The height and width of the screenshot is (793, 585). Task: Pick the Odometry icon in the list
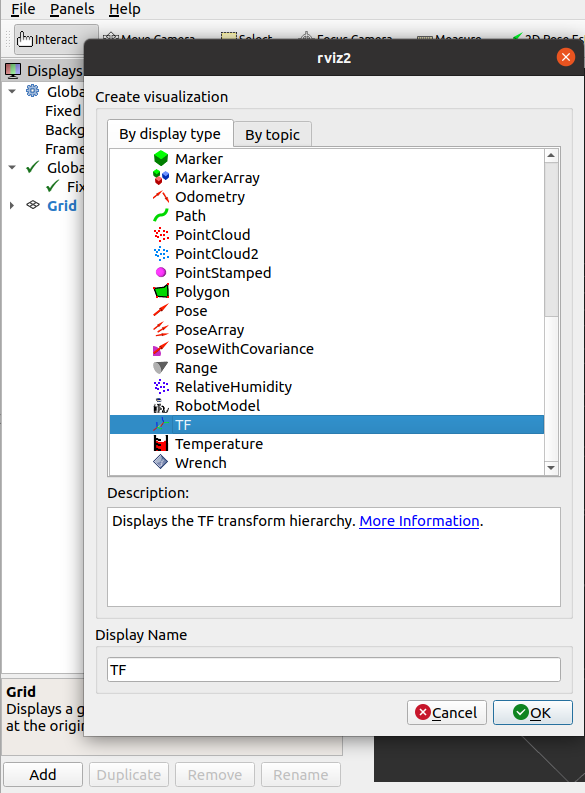[x=161, y=196]
